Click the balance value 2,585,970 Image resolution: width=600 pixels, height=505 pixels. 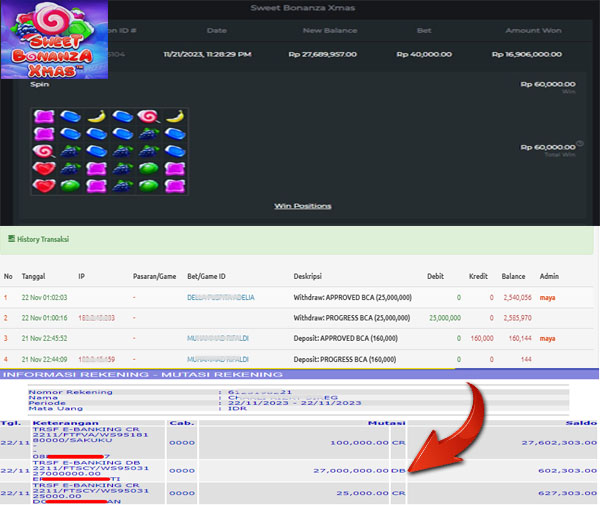click(x=517, y=318)
